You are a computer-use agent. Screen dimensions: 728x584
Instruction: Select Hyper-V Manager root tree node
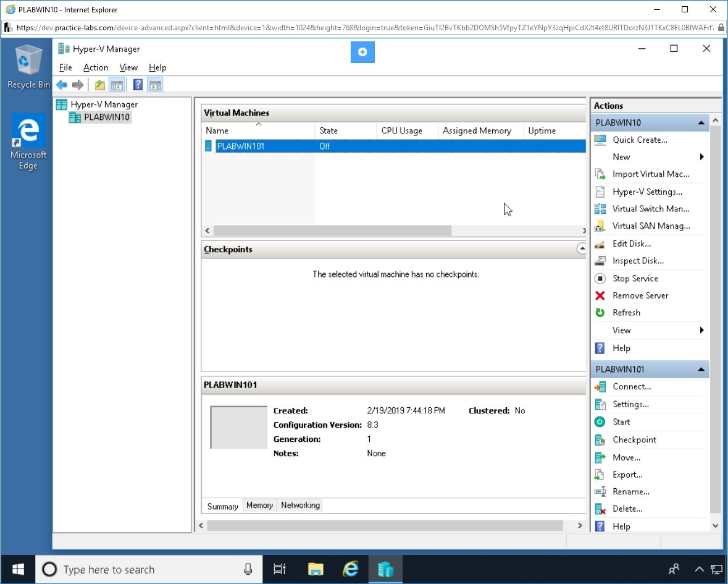(104, 104)
